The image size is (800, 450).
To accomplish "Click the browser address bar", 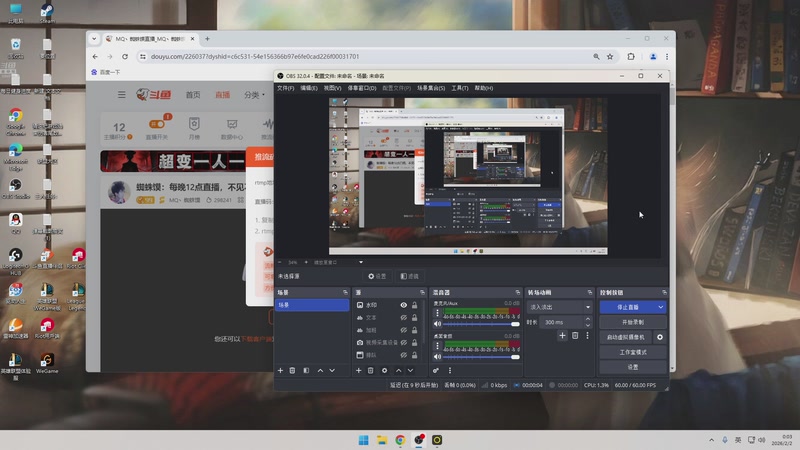I will [367, 57].
